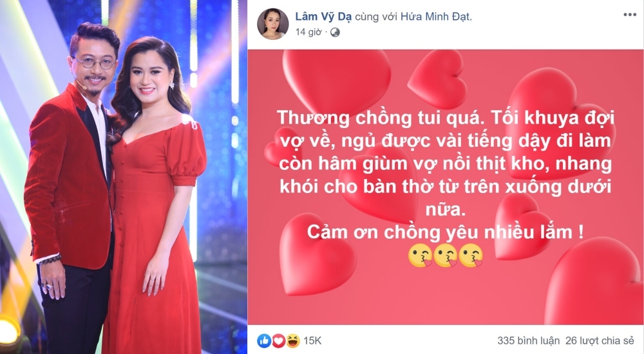This screenshot has height=354, width=644.
Task: Click the first kissing face emoji
Action: click(x=420, y=256)
